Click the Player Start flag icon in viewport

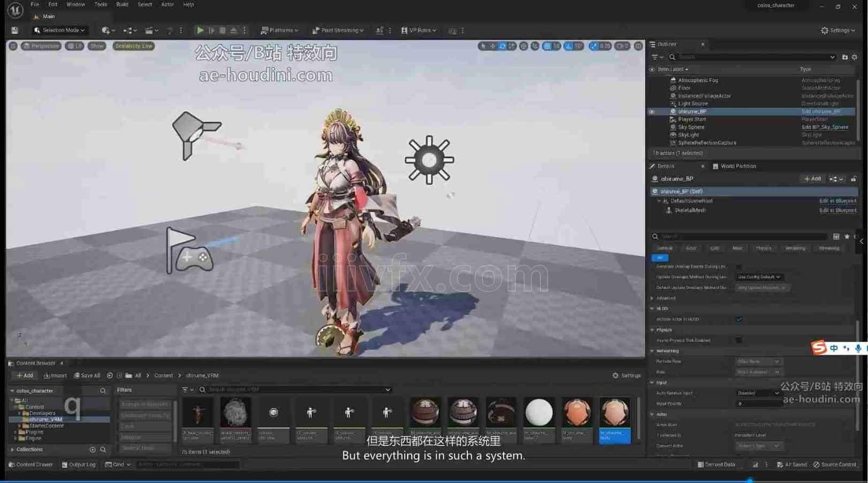coord(189,250)
